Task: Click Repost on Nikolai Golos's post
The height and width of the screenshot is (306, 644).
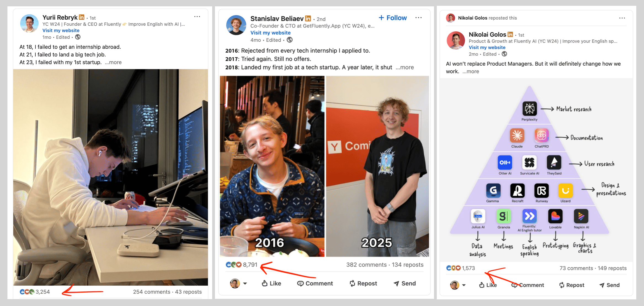Action: coord(571,285)
